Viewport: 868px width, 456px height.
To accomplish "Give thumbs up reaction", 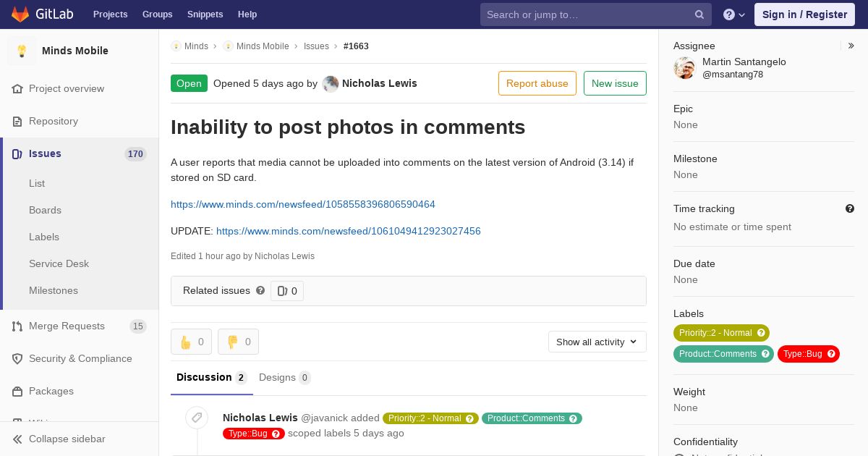I will pyautogui.click(x=191, y=342).
